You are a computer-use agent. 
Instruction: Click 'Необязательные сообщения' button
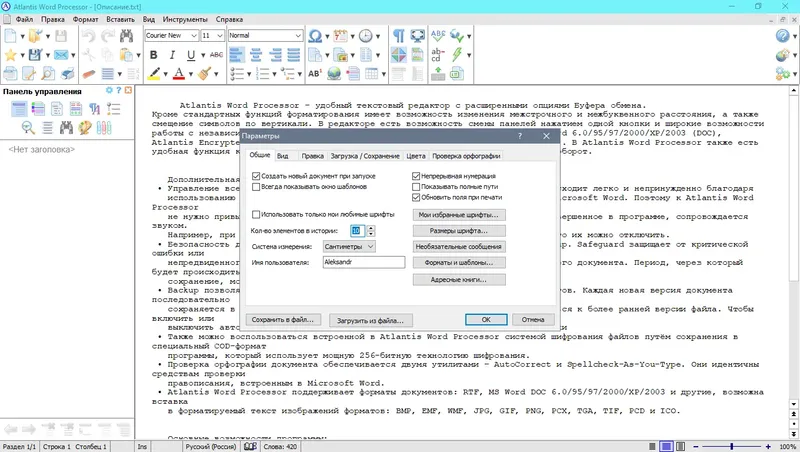click(459, 246)
